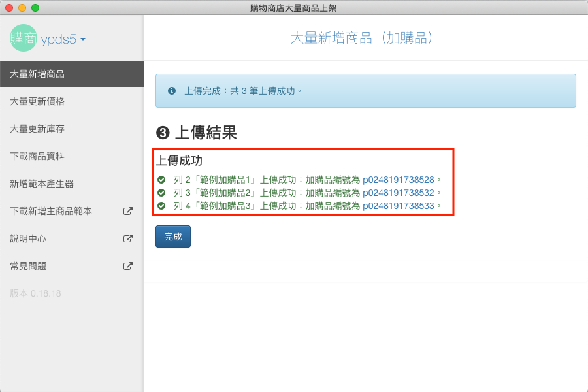Click external link icon next to 說明中心
The width and height of the screenshot is (588, 392).
(128, 238)
